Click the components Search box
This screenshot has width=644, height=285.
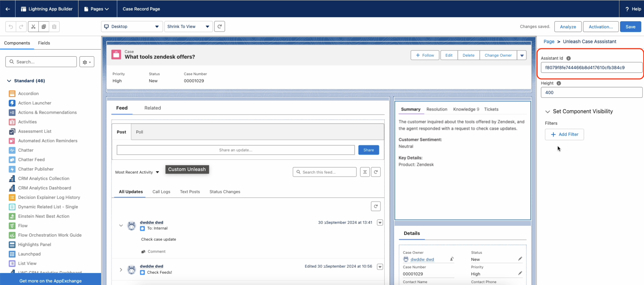(41, 62)
